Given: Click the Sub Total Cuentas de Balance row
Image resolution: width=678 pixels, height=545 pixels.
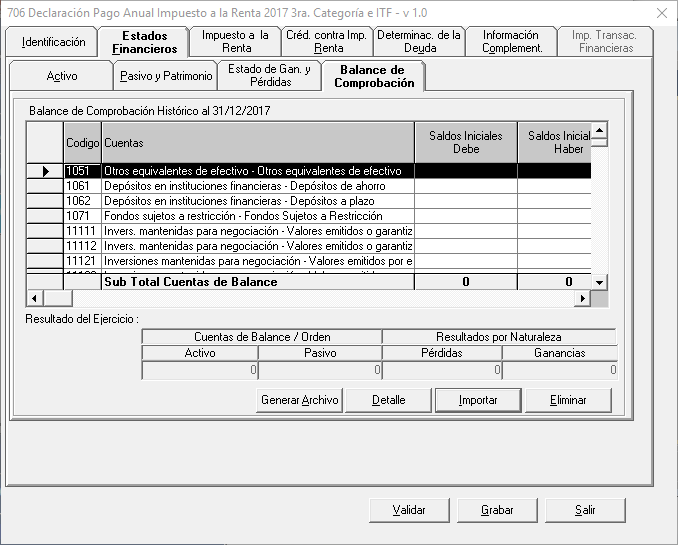Looking at the screenshot, I should click(x=309, y=282).
